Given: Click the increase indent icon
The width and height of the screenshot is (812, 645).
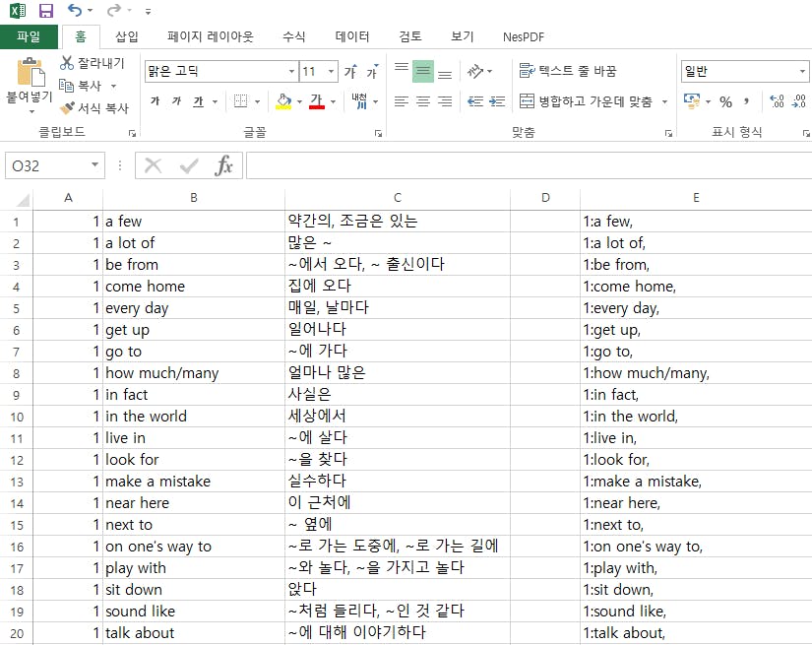Looking at the screenshot, I should coord(497,101).
